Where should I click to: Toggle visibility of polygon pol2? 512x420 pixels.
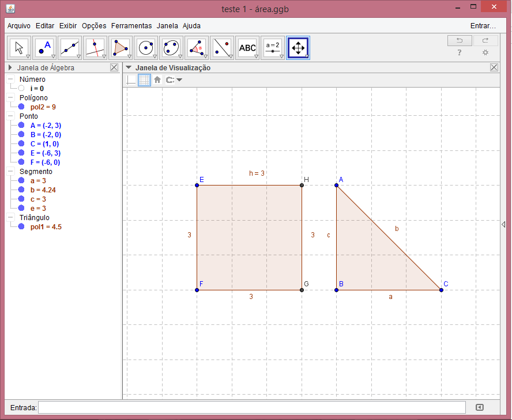(21, 107)
